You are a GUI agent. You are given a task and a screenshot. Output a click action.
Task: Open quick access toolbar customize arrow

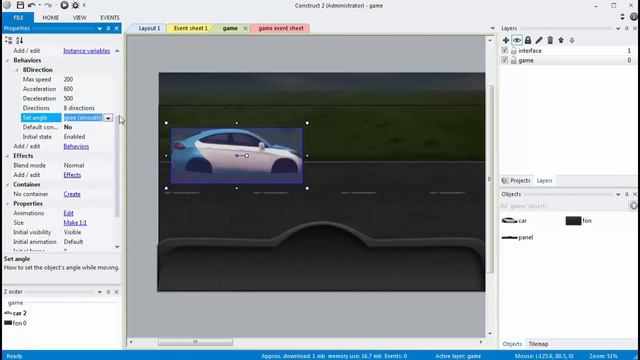click(84, 5)
